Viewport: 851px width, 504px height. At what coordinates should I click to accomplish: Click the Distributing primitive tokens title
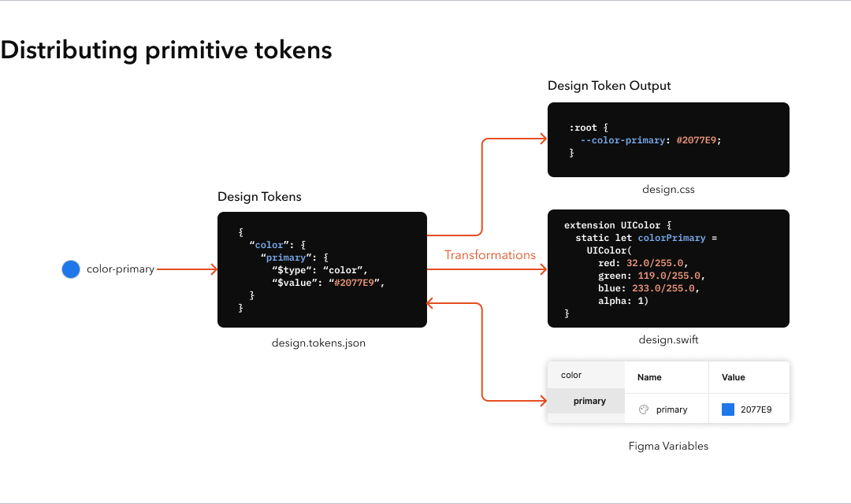point(165,50)
